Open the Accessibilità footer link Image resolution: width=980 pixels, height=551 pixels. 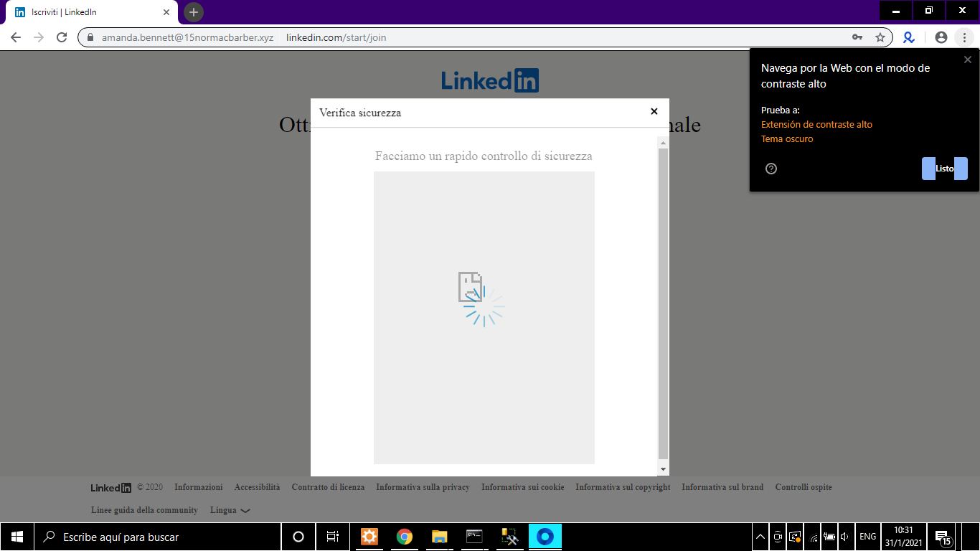point(257,487)
